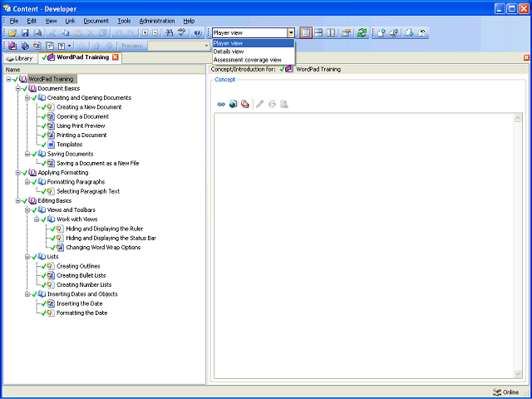Select Hiding and Displaying the Status Bar
This screenshot has height=399, width=532.
point(111,239)
